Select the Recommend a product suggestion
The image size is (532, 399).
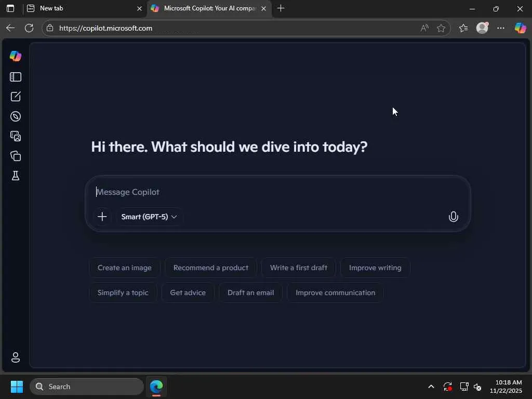(x=211, y=268)
